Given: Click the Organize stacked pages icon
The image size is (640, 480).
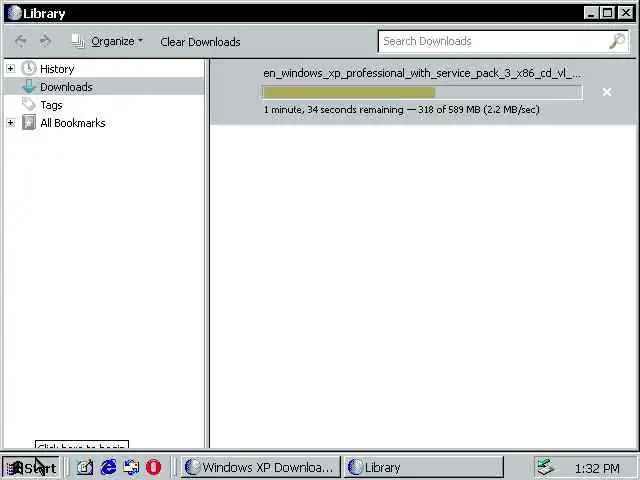Looking at the screenshot, I should 78,41.
